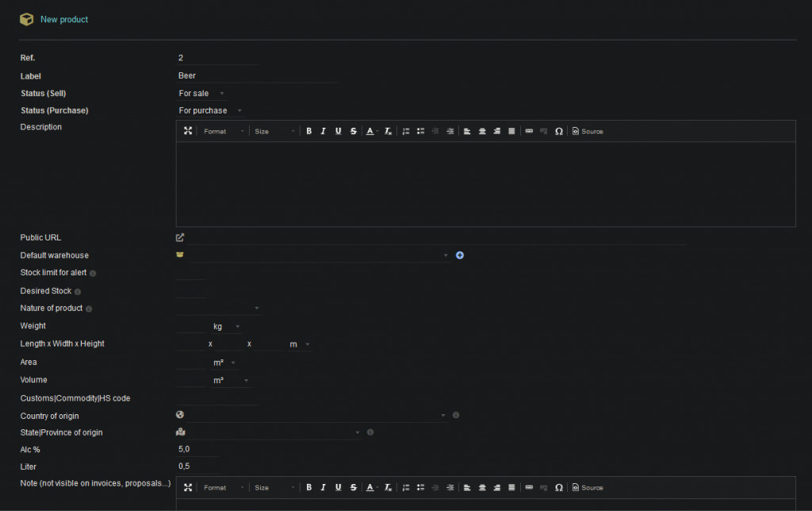This screenshot has width=812, height=511.
Task: Click Underline in Note editor toolbar
Action: tap(338, 487)
